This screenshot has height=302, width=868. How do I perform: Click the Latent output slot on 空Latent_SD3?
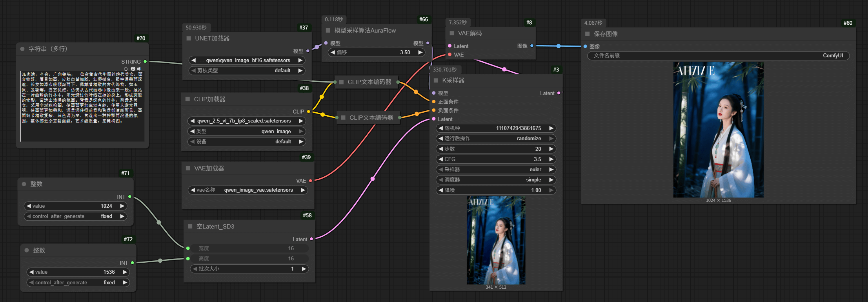[311, 239]
